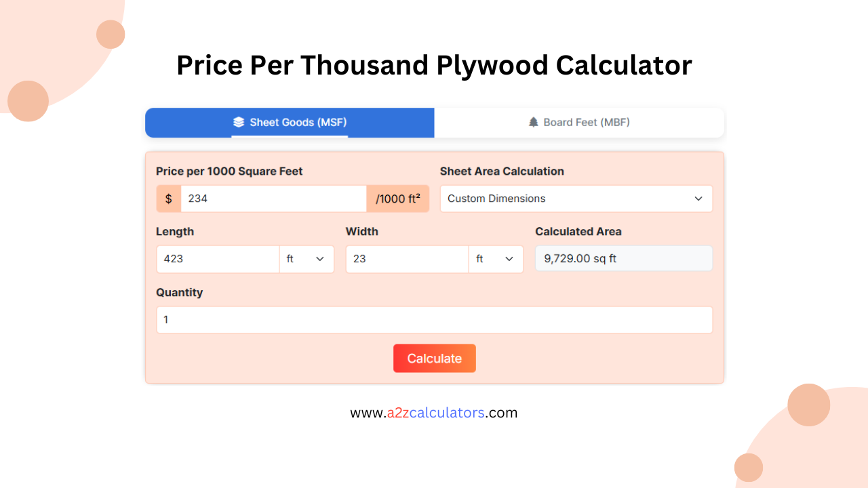Open the a2zcalculators.com website link
Viewport: 868px width, 488px height.
433,412
